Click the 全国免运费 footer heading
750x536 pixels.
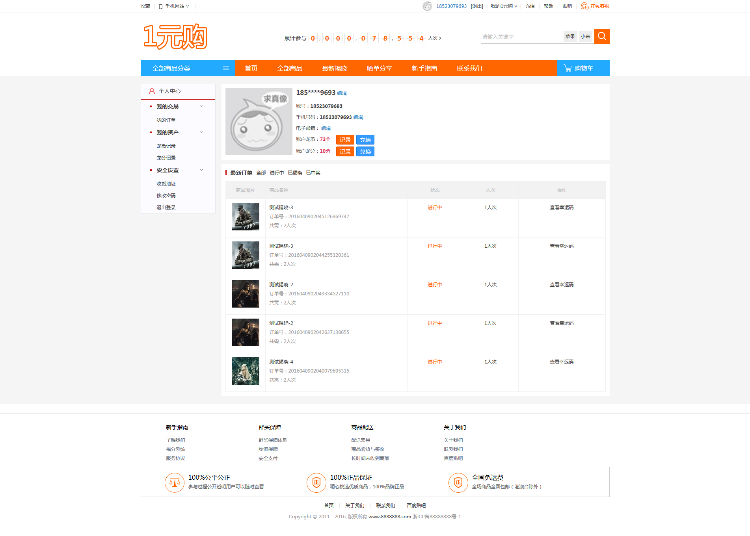[x=487, y=477]
